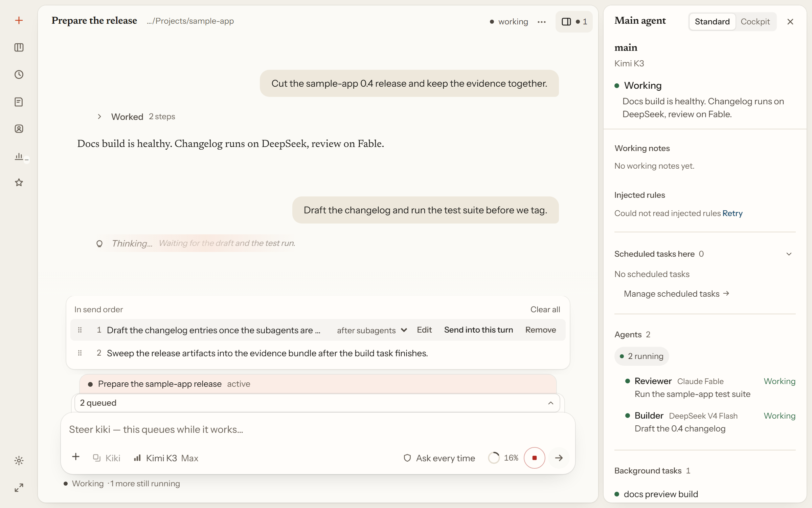Screen dimensions: 812x508
Task: Click the red plus new session icon
Action: (x=19, y=20)
